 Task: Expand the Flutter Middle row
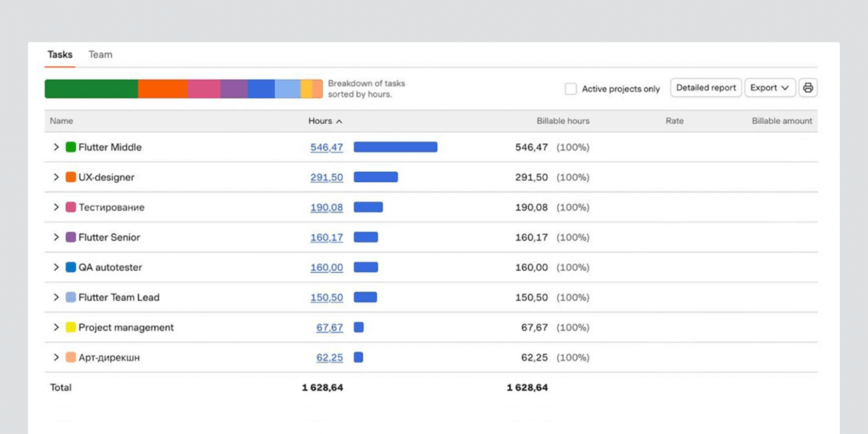coord(56,147)
